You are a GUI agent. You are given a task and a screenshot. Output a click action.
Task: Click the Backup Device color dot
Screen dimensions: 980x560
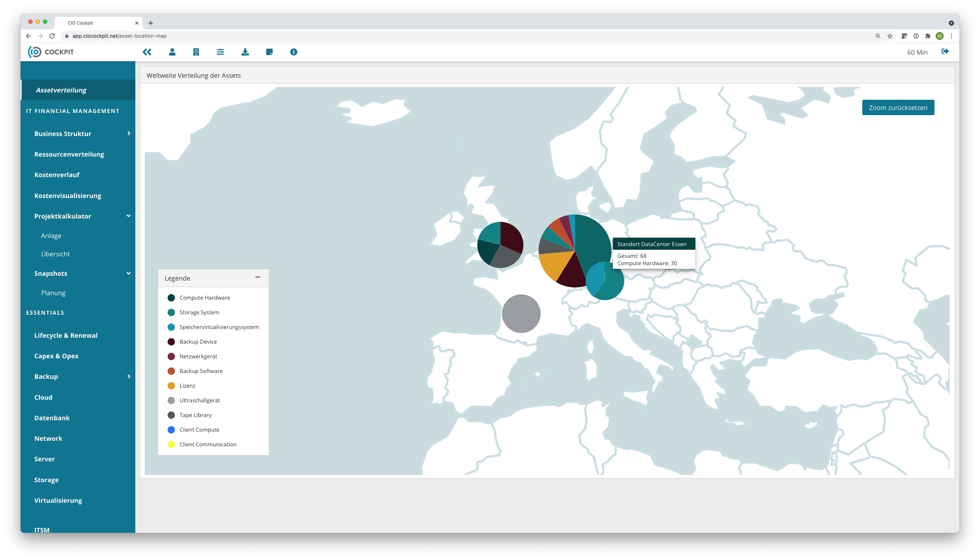(171, 342)
